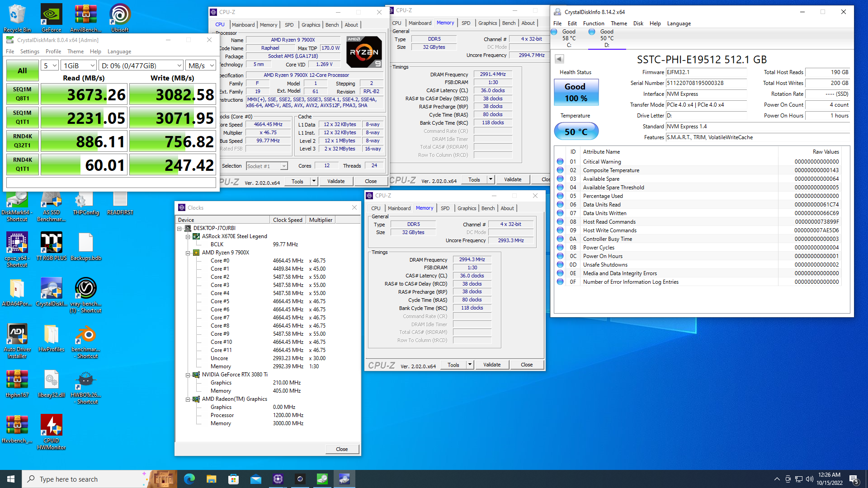Collapse the ASRock X670E Steel Legend node

click(x=188, y=236)
